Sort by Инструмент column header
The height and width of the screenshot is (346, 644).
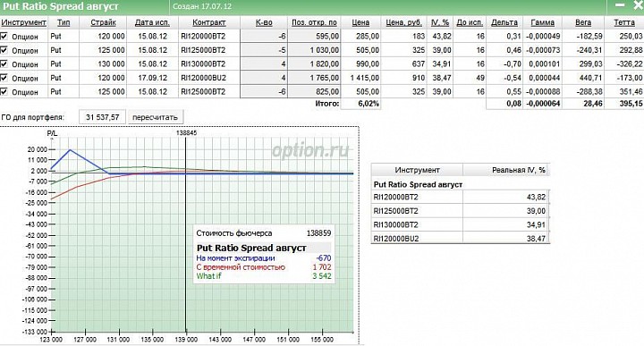click(24, 22)
